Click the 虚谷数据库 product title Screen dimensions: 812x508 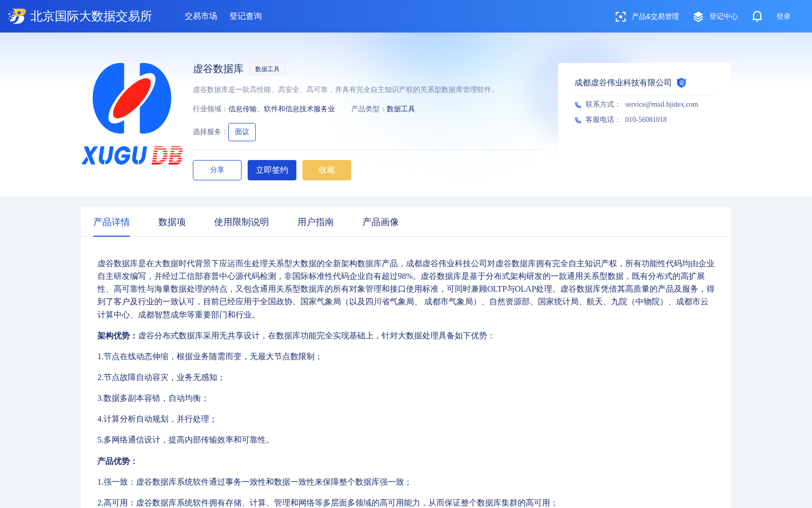coord(218,69)
